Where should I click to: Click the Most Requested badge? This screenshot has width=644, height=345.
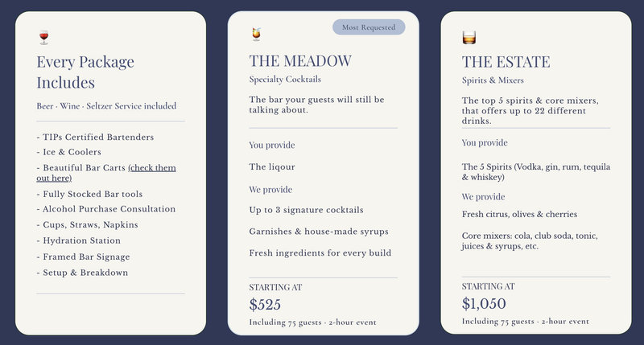click(369, 27)
